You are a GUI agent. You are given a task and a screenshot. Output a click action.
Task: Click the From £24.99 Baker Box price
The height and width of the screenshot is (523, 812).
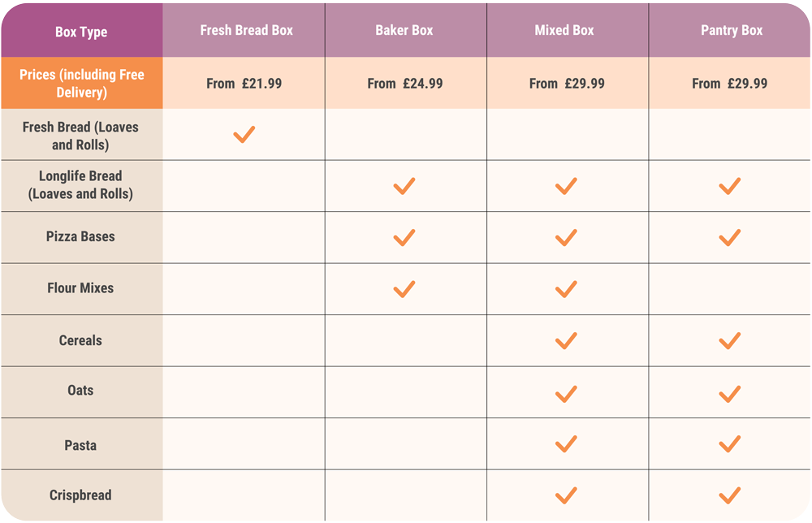pos(405,83)
